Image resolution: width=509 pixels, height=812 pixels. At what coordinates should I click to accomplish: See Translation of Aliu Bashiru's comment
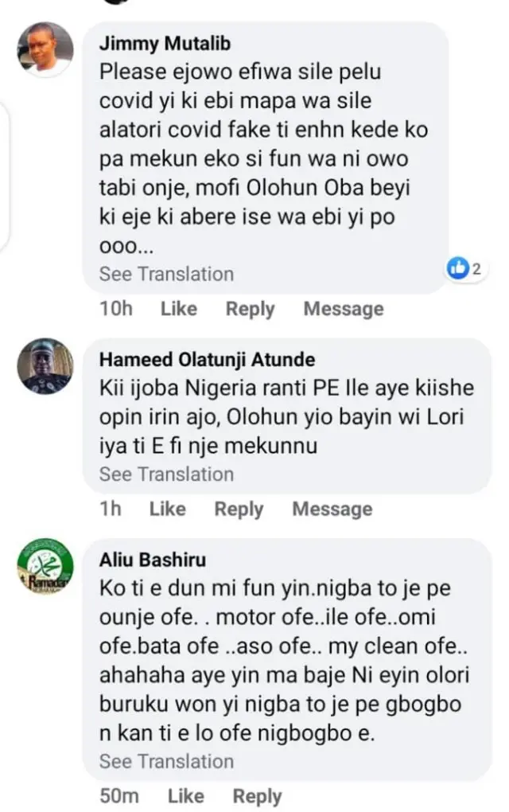click(165, 760)
